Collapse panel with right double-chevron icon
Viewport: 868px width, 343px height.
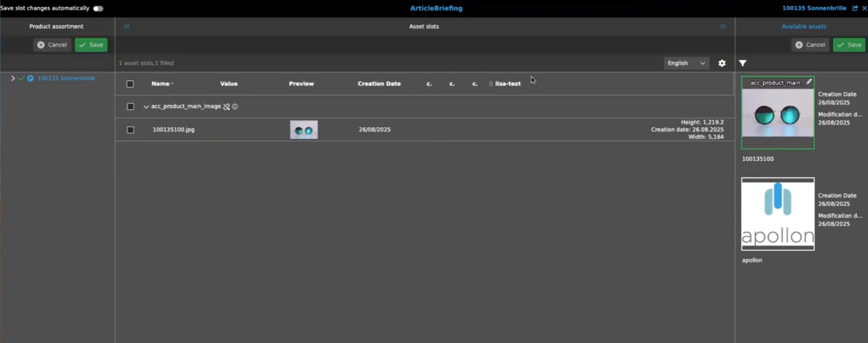coord(723,26)
